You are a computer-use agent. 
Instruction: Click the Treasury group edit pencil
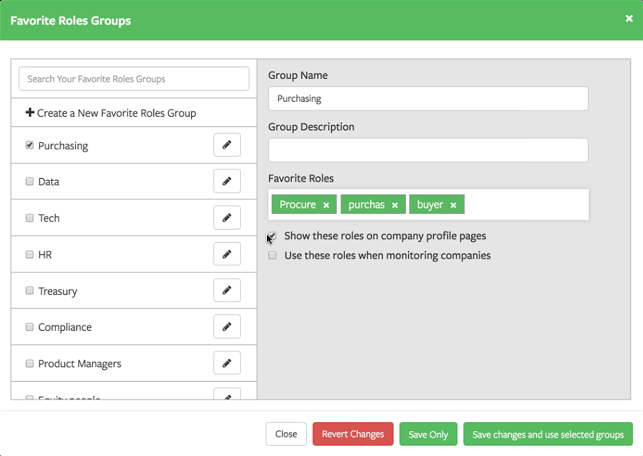point(227,291)
